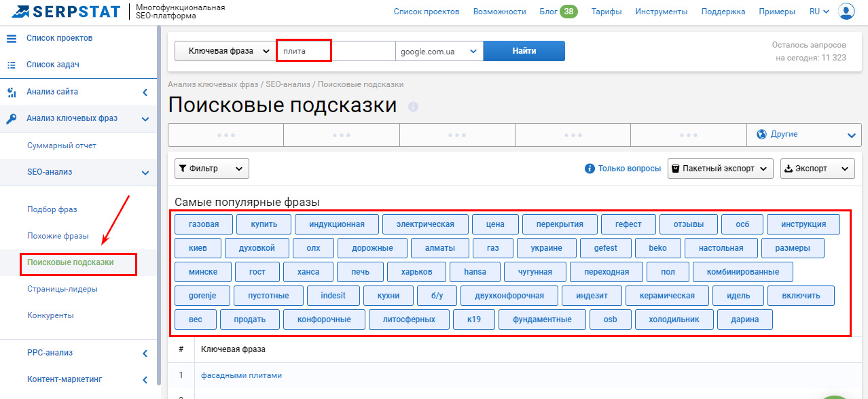Select the комбинированные phrase tag

point(743,273)
